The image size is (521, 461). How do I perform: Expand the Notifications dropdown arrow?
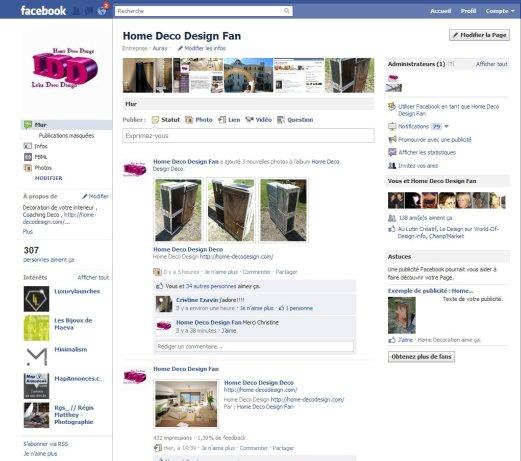click(x=446, y=126)
